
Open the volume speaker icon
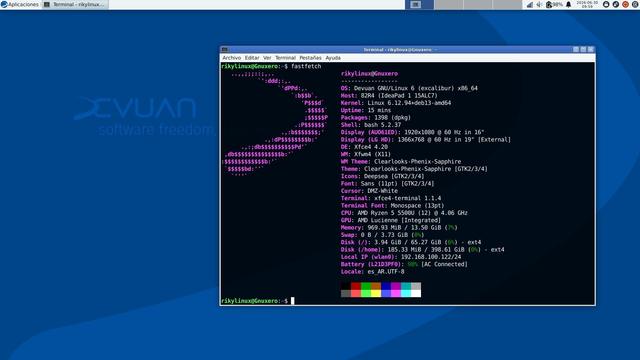539,4
